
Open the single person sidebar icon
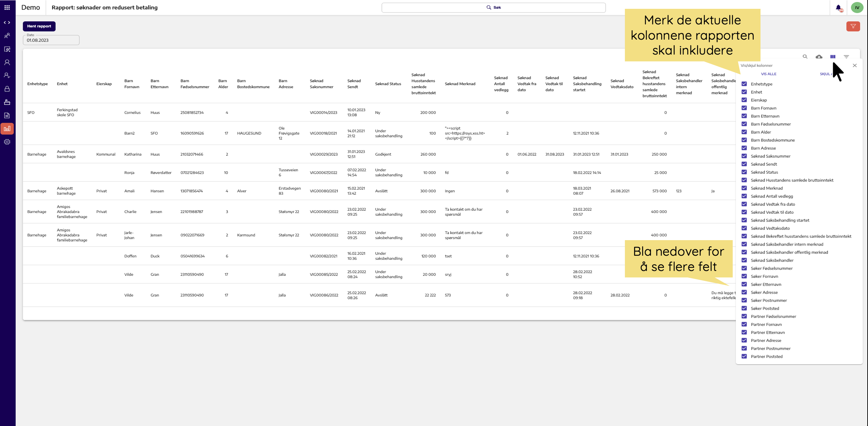pyautogui.click(x=7, y=62)
